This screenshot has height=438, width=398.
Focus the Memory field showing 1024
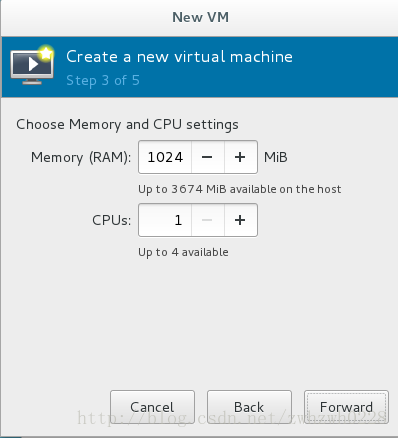click(165, 157)
